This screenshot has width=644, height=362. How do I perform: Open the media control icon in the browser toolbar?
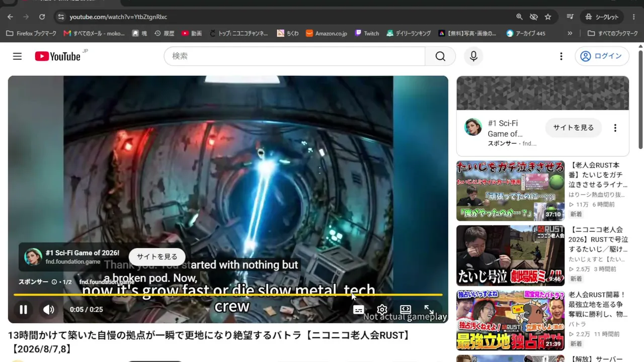[x=570, y=17]
